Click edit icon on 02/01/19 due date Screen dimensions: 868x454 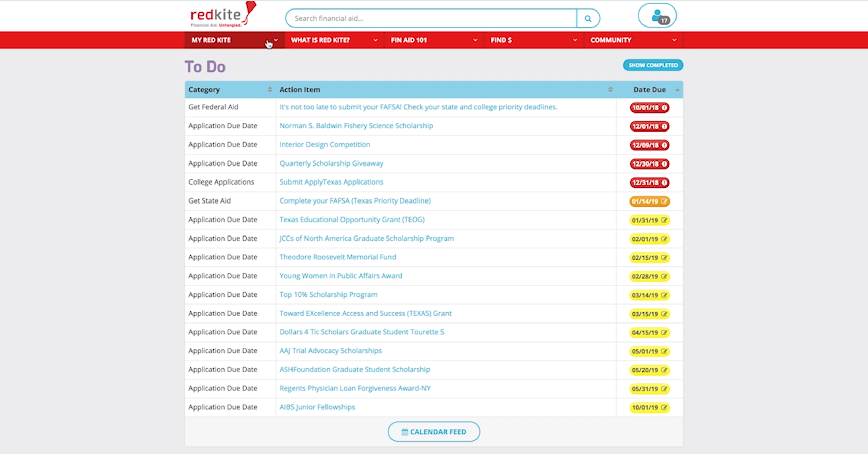click(x=664, y=239)
